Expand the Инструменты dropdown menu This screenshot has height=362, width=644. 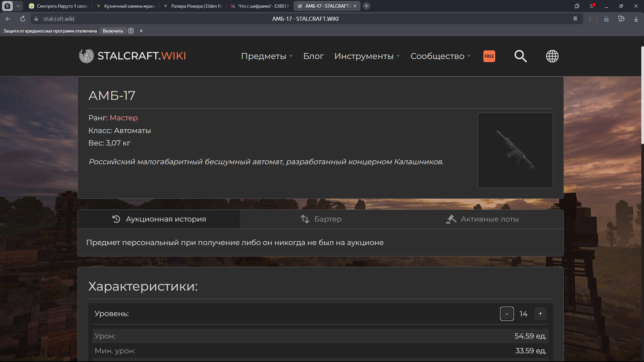pyautogui.click(x=367, y=56)
